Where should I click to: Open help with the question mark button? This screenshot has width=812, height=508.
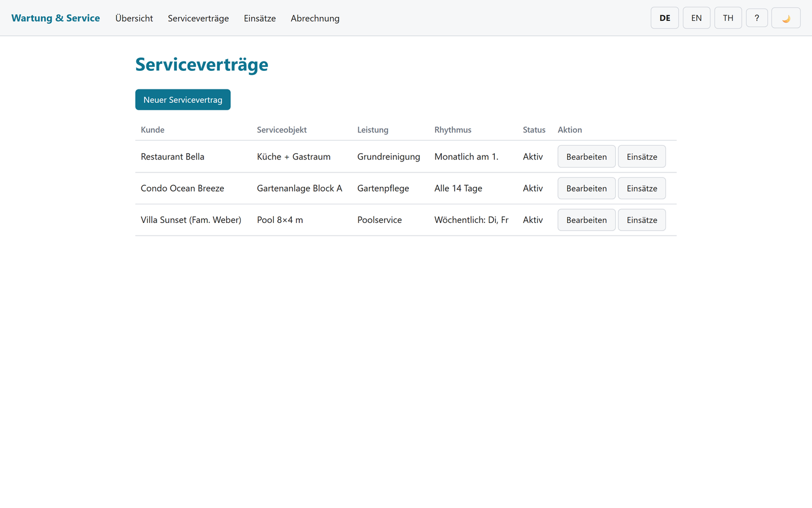[757, 18]
